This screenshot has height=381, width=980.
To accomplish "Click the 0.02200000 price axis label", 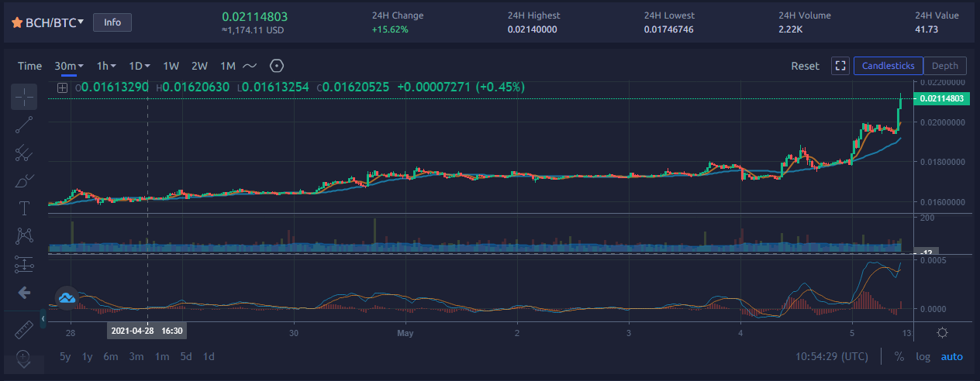I will tap(943, 81).
